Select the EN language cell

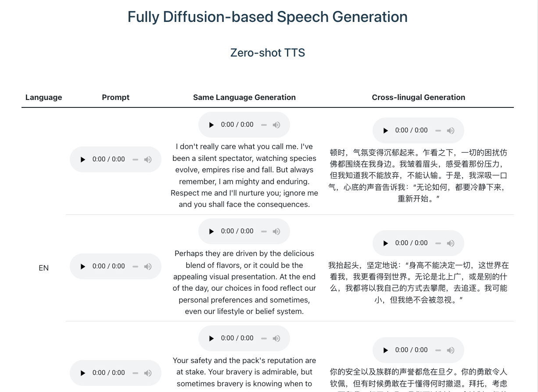tap(43, 267)
